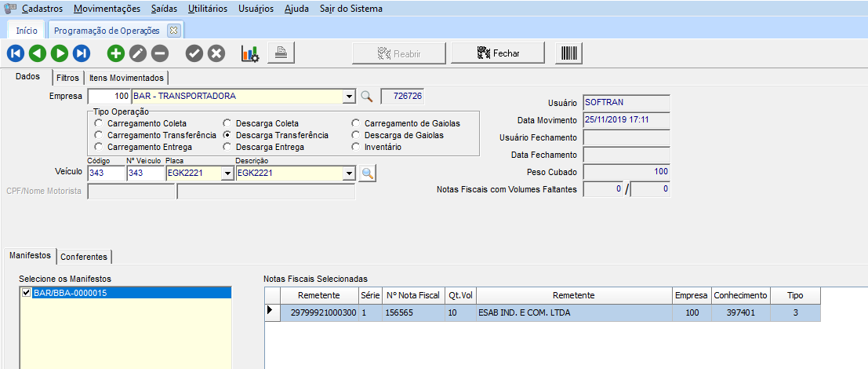Viewport: 868px width, 369px height.
Task: Open the chart settings icon
Action: (249, 53)
